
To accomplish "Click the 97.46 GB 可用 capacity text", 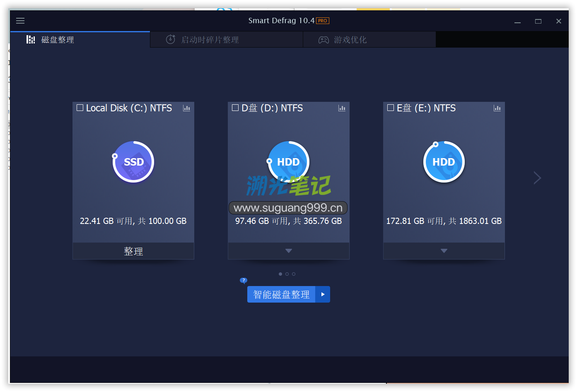I will tap(289, 221).
